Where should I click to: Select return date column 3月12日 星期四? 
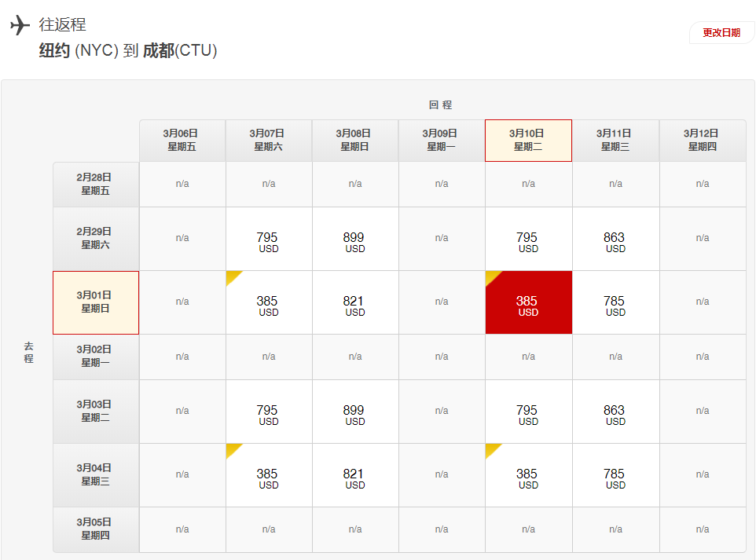(702, 141)
